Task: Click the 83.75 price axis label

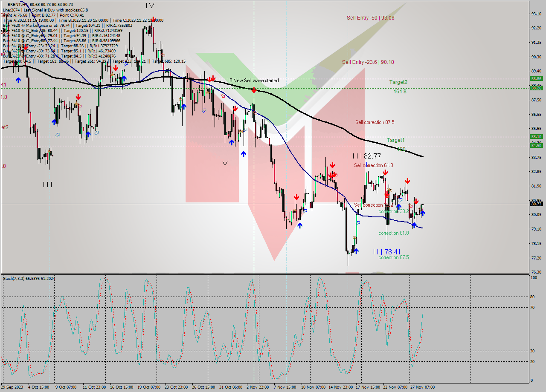Action: coord(536,158)
